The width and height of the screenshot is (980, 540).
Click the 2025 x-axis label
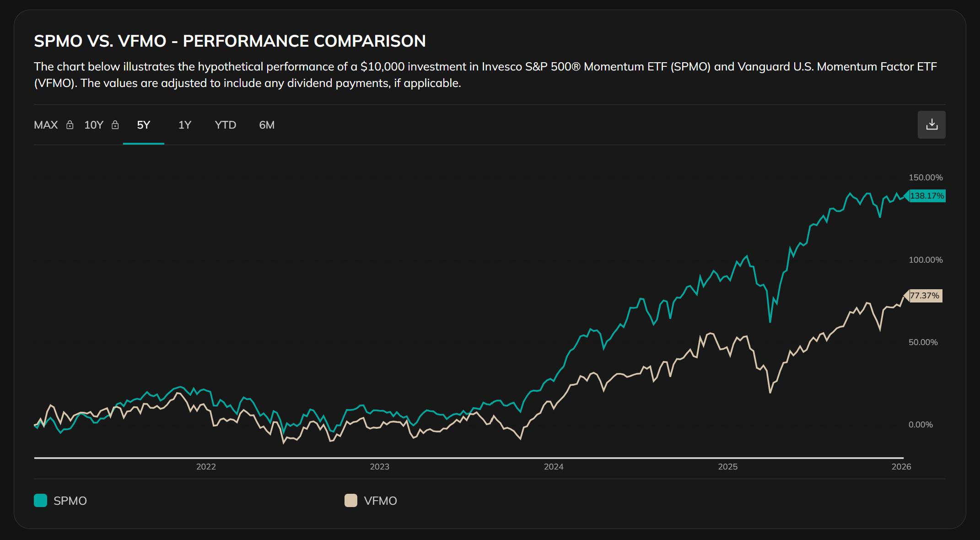(727, 467)
